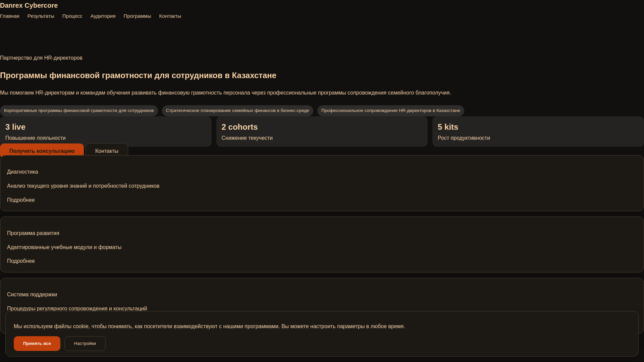644x362 pixels.
Task: Click the Партнерство для HR-директоров tagline
Action: (41, 58)
